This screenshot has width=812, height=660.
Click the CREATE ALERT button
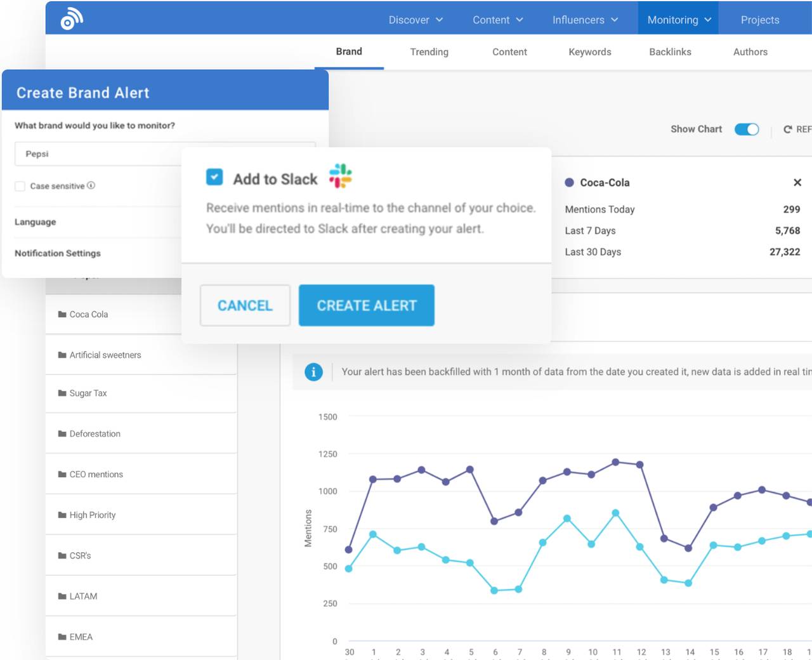tap(366, 305)
